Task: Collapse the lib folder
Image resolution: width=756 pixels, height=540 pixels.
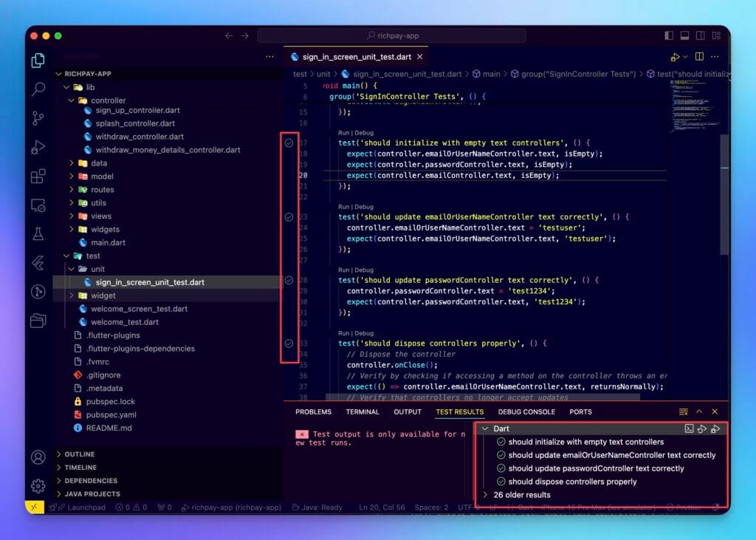Action: (66, 87)
